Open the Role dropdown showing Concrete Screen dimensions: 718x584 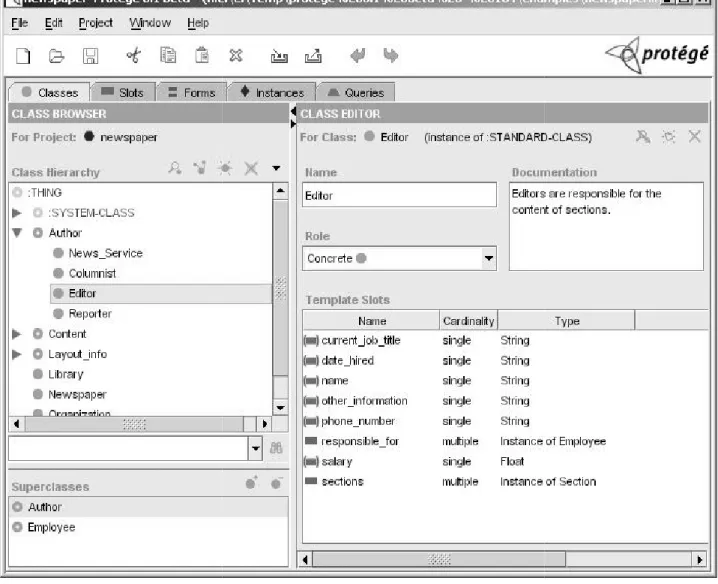(489, 258)
